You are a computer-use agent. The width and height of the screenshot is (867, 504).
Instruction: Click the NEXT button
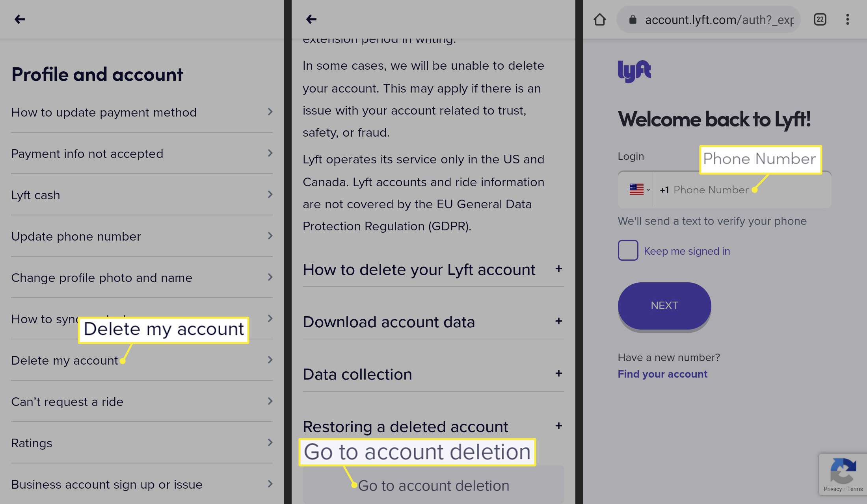point(665,306)
